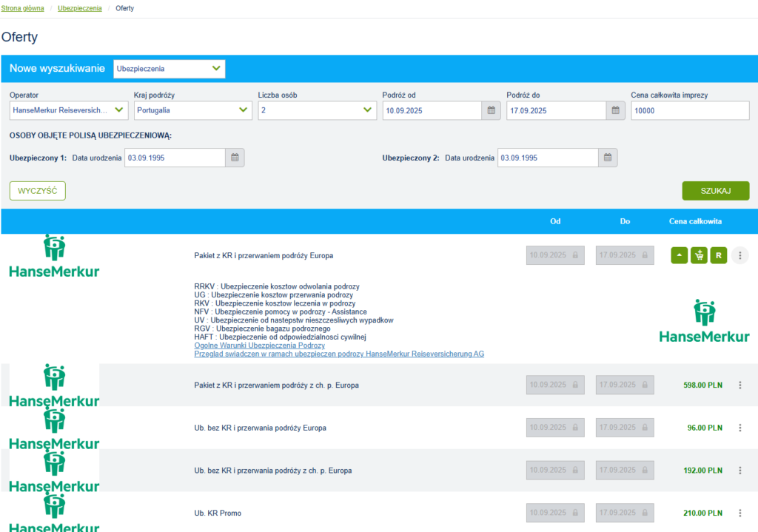The image size is (758, 532).
Task: Open Ogolne Warunki Ubezpieczenia Podrozy link
Action: coord(260,346)
